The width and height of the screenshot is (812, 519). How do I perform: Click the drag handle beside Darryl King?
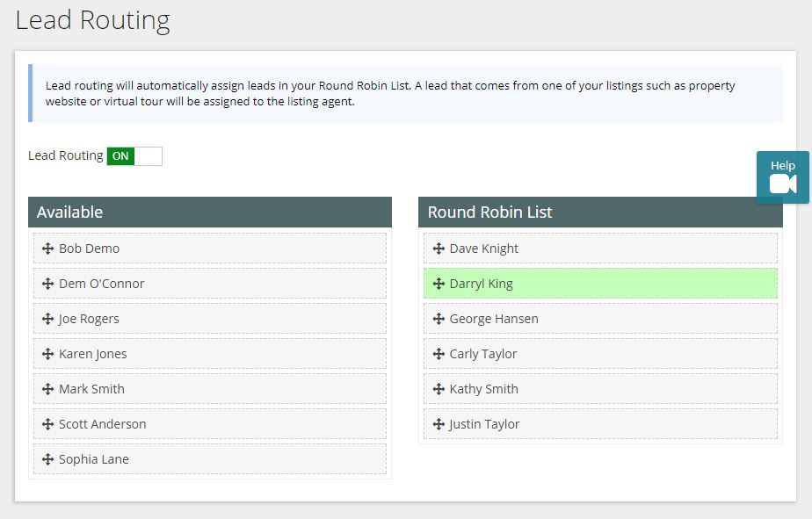[439, 284]
